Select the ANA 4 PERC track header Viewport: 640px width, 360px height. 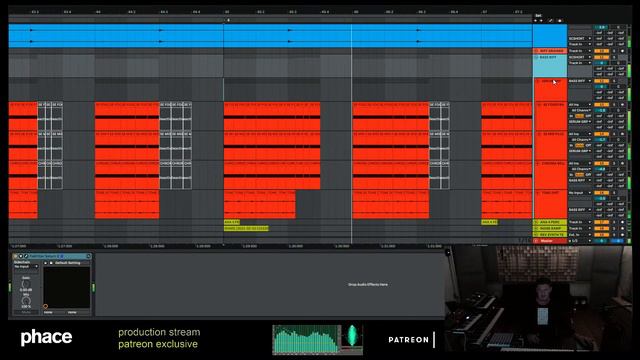550,222
